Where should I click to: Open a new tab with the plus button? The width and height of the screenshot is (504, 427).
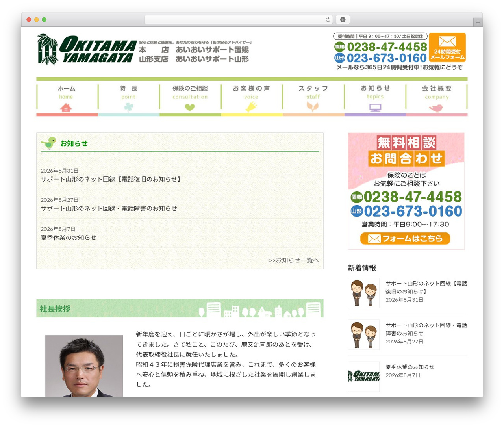[x=478, y=22]
